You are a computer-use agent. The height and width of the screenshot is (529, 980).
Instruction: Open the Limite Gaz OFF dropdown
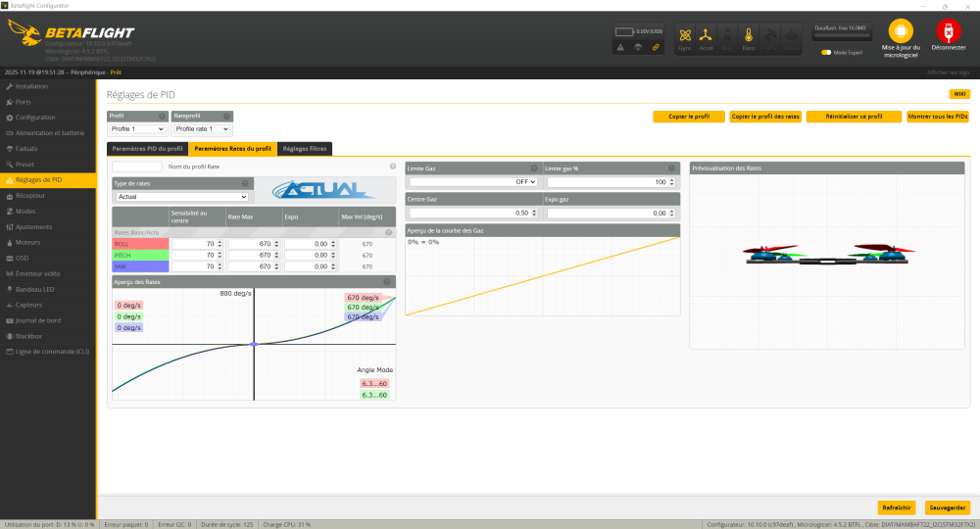click(x=473, y=182)
